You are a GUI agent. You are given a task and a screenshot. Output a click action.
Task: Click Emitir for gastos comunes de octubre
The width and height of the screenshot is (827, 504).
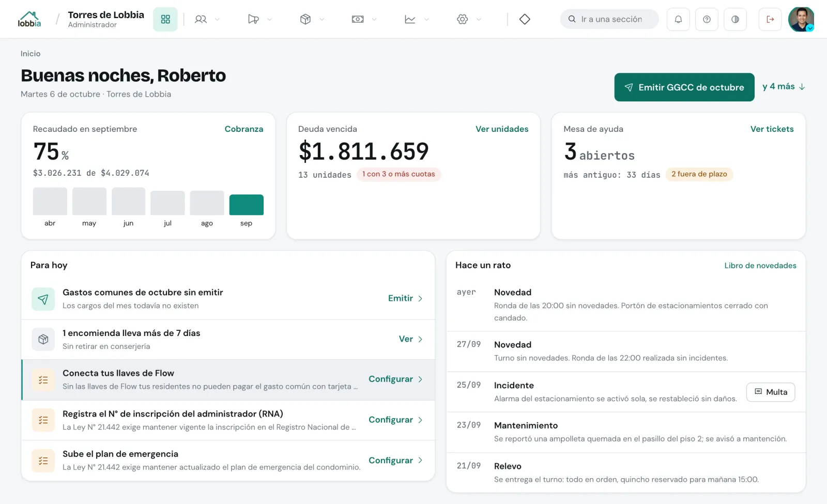405,298
